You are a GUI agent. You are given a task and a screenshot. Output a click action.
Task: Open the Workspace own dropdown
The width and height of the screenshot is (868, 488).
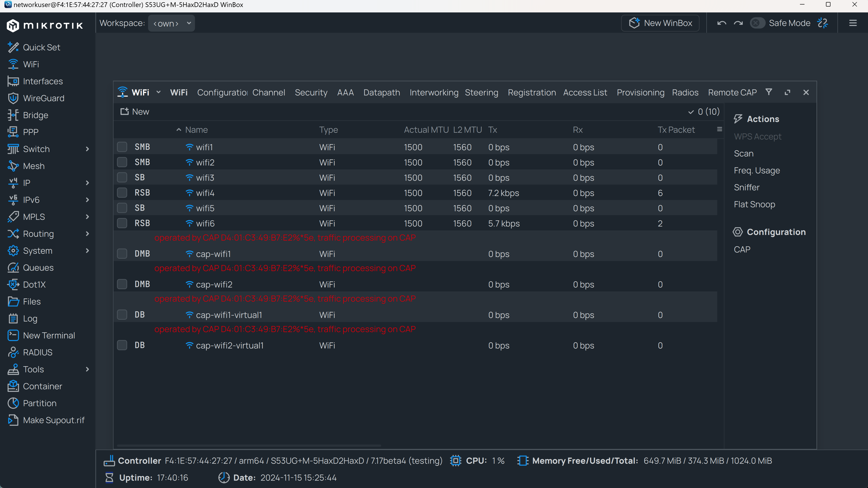[171, 23]
